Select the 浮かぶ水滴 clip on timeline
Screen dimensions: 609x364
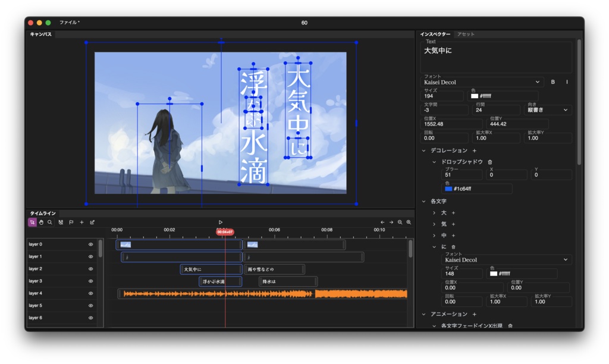tap(221, 281)
